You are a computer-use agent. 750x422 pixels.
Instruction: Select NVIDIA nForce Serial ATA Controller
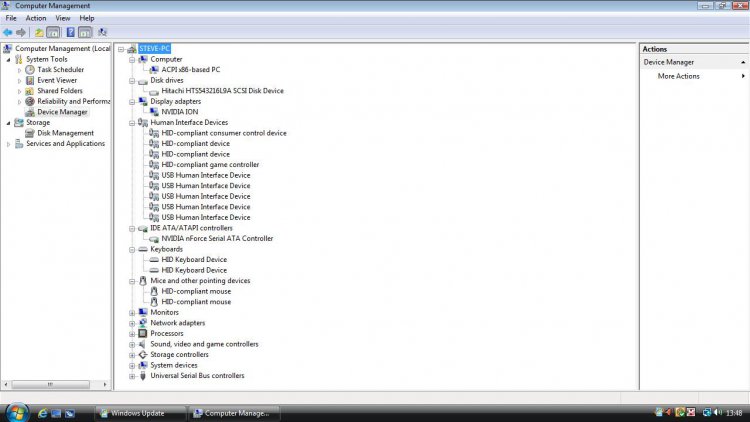click(217, 239)
